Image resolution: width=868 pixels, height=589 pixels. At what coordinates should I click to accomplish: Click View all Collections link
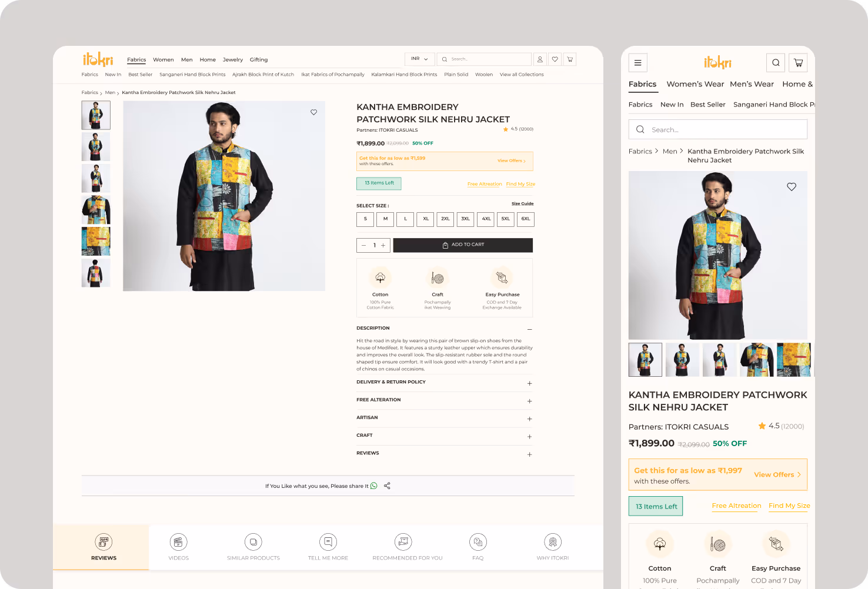(522, 75)
